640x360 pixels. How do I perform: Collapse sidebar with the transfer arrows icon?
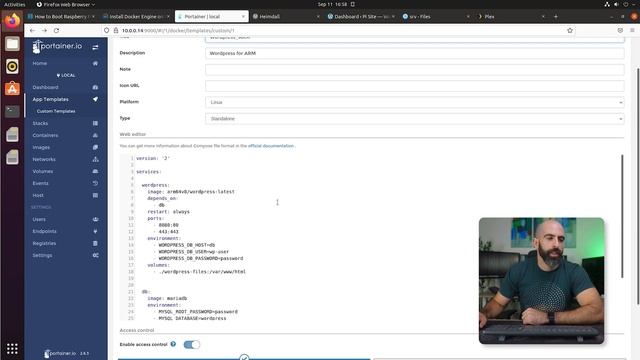coord(95,47)
